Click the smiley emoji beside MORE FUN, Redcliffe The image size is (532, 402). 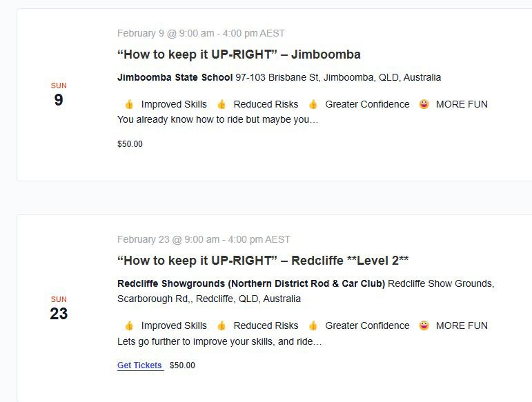click(x=424, y=326)
